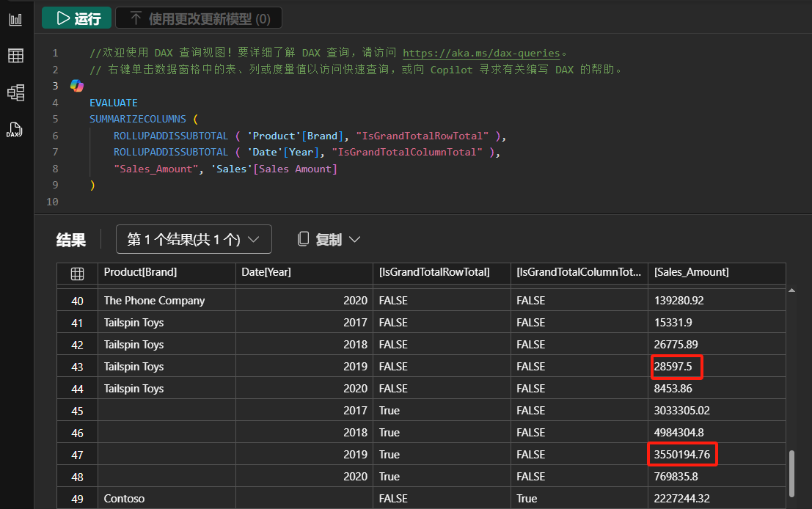Click the value 8453.86

pyautogui.click(x=673, y=389)
